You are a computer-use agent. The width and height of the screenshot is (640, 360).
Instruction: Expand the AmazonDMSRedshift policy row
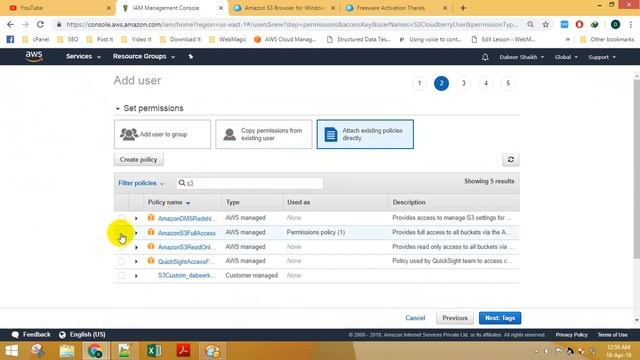pyautogui.click(x=136, y=218)
